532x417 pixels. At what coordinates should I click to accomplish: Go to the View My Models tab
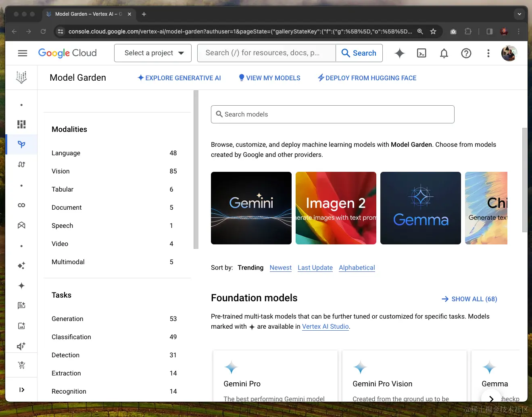click(x=269, y=78)
